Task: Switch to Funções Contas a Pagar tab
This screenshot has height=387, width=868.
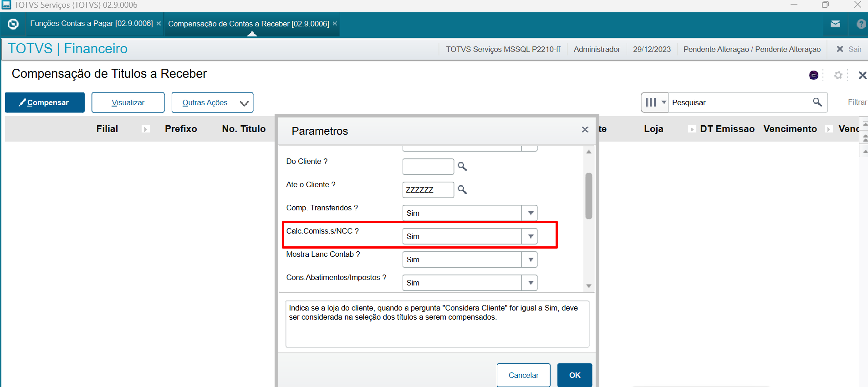Action: (x=92, y=24)
